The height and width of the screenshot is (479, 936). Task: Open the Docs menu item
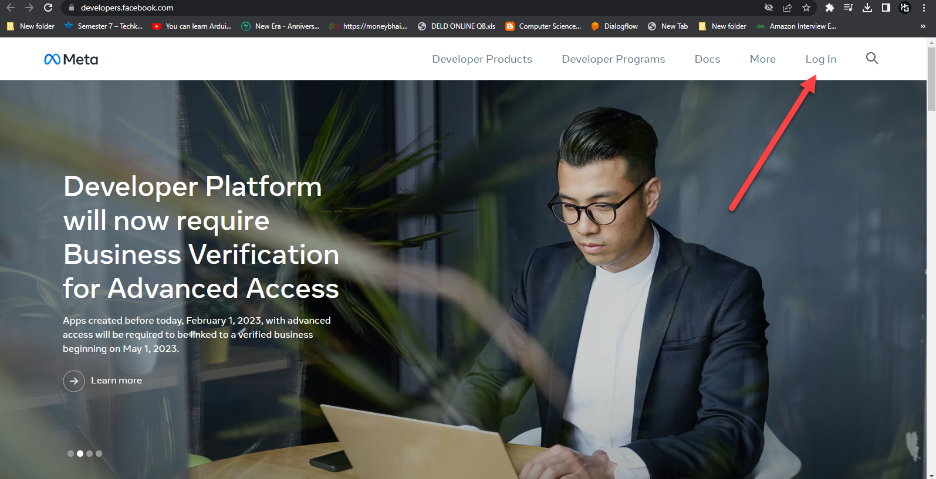pos(707,59)
